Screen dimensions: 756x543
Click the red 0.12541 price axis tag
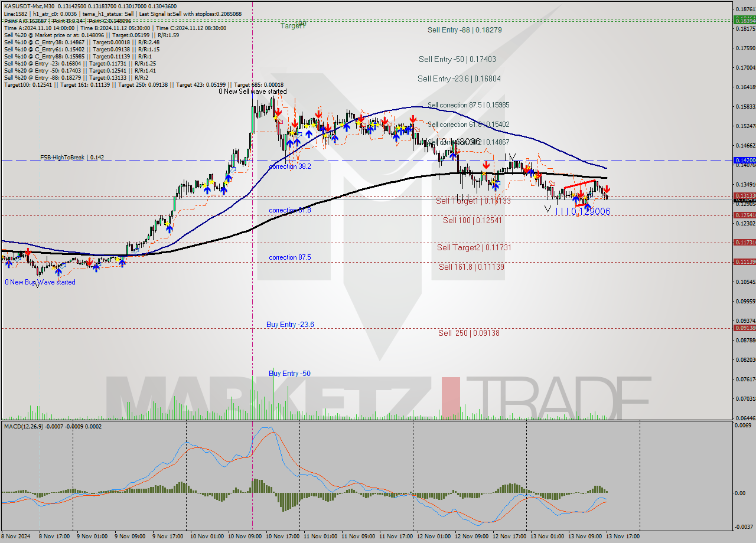coord(744,215)
